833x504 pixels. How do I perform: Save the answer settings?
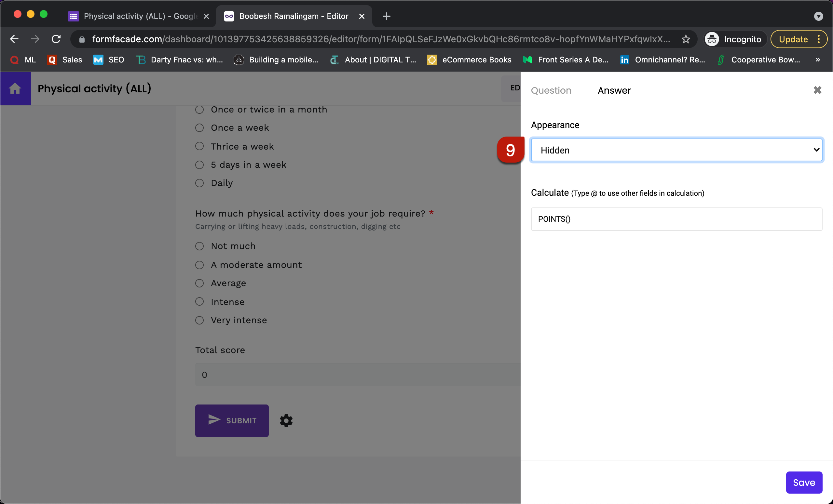point(804,483)
